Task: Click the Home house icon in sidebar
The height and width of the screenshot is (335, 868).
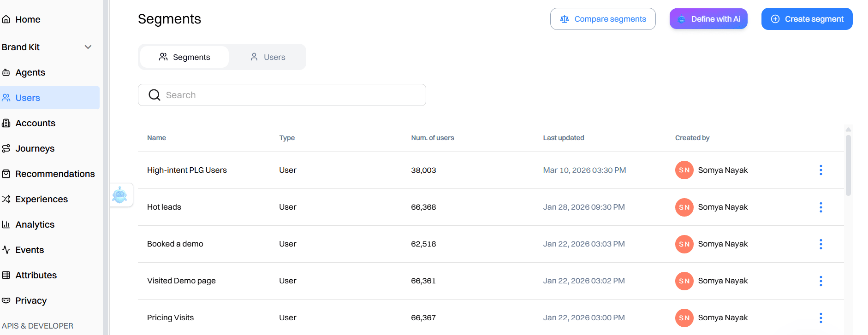Action: tap(6, 19)
